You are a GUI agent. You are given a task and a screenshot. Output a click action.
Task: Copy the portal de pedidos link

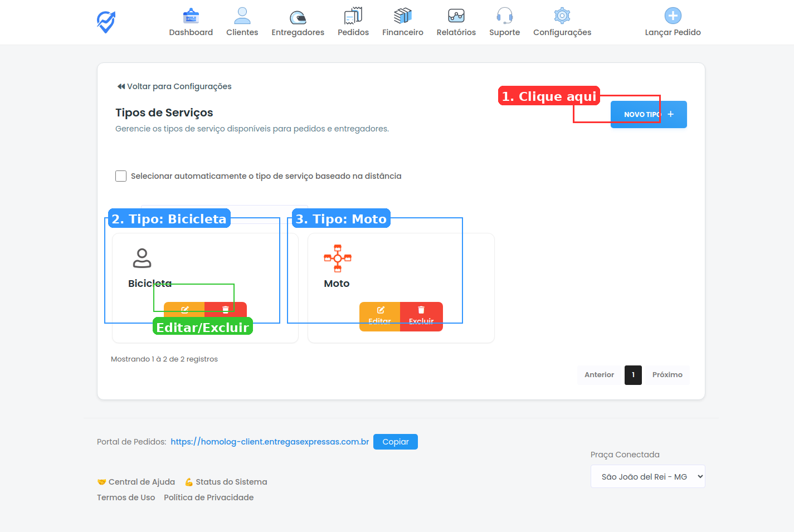coord(395,442)
